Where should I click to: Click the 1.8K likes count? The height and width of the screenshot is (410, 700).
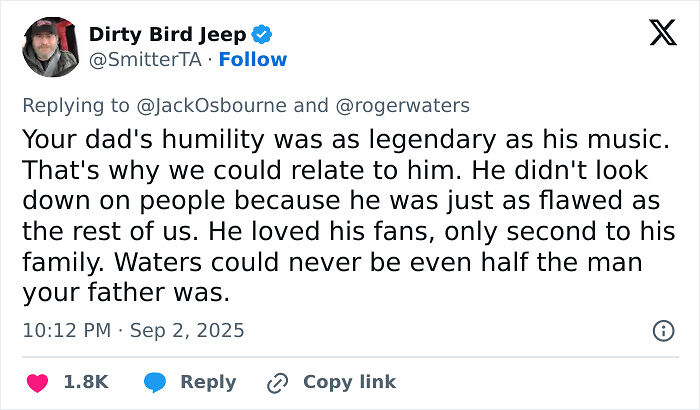86,382
